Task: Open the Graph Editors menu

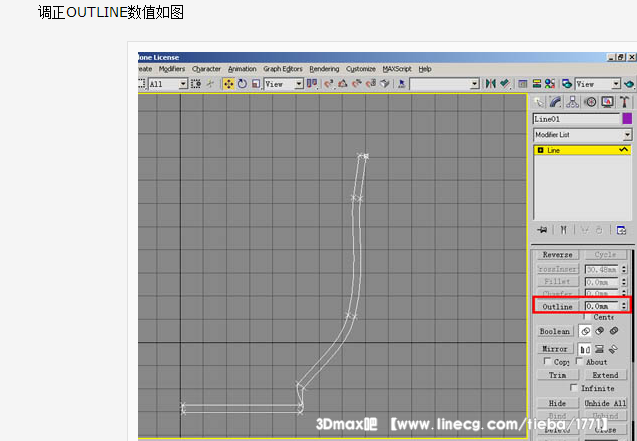Action: click(x=283, y=69)
